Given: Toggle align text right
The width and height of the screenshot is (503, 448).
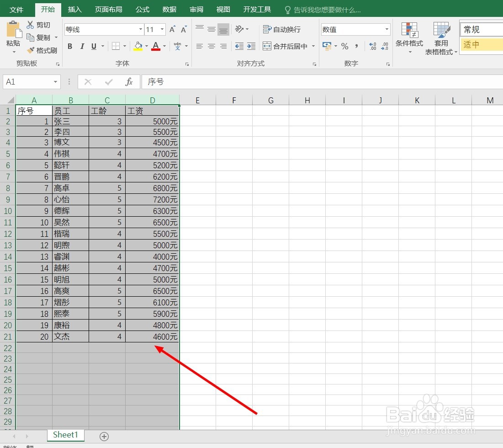Looking at the screenshot, I should 223,46.
